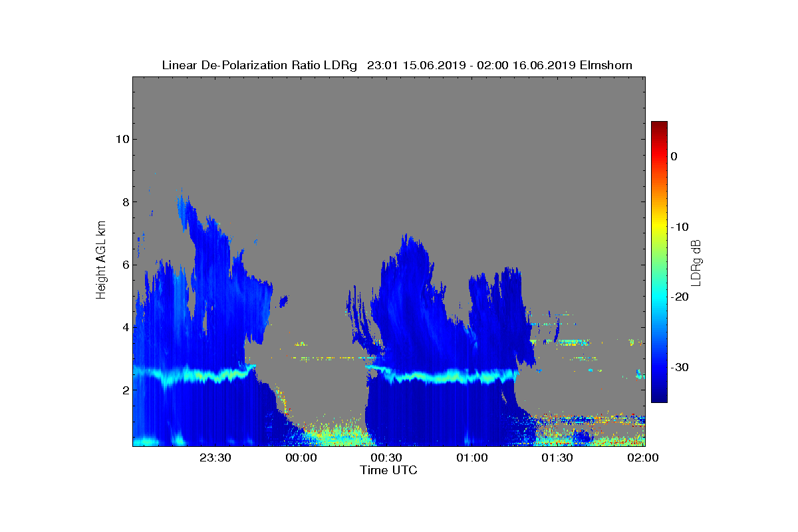
Task: Click the 00:30 time tick label
Action: click(x=387, y=458)
